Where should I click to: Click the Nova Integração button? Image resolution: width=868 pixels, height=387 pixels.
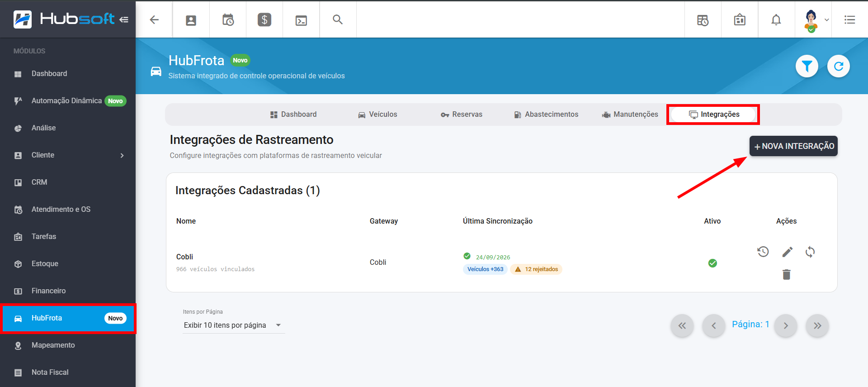pos(793,146)
